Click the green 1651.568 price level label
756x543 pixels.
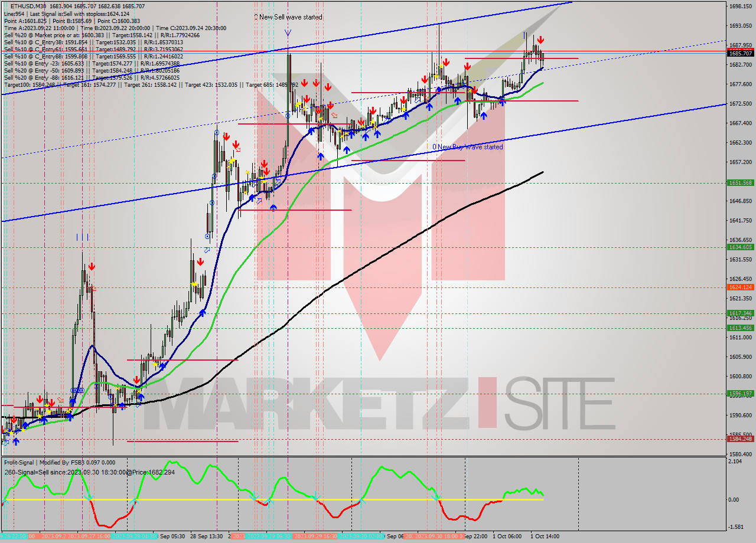[741, 183]
